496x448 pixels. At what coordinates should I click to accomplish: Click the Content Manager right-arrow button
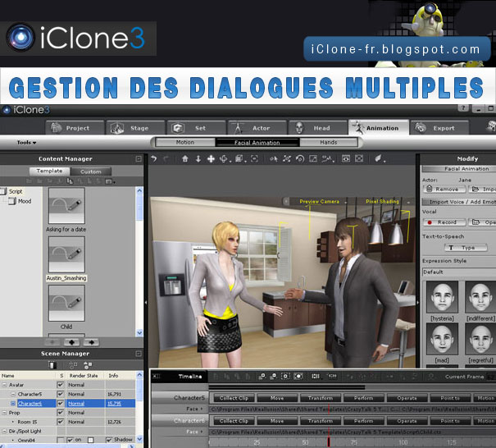(x=91, y=342)
